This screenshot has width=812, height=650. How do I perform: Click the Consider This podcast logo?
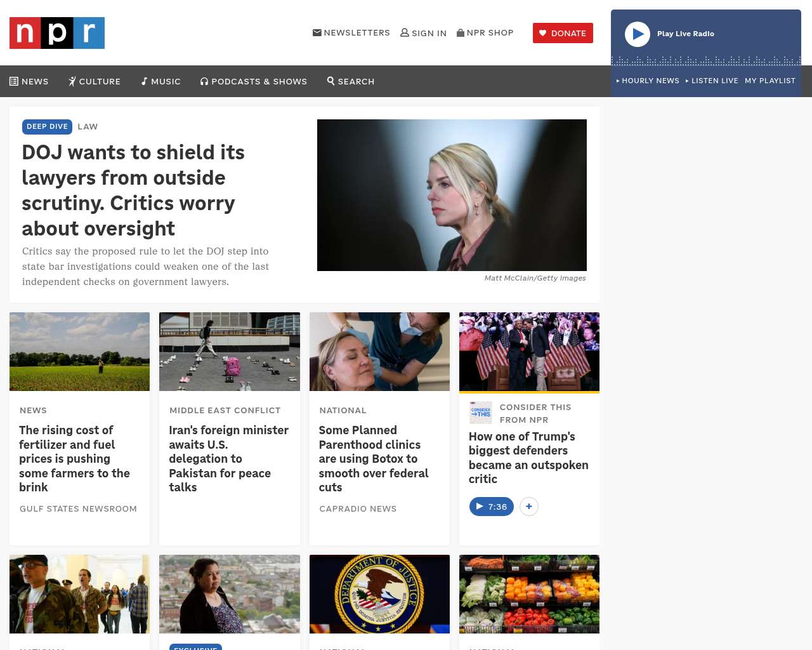click(480, 413)
